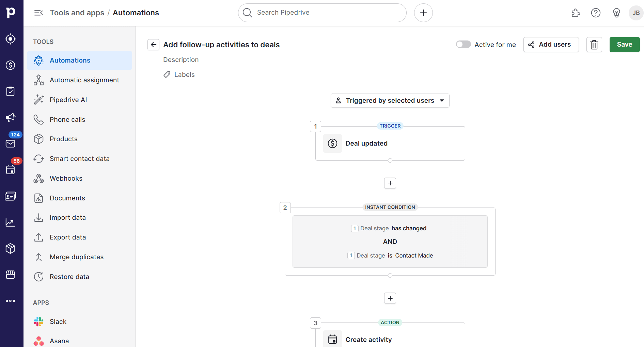Open the Leads icon in the navigation sidebar

click(10, 39)
